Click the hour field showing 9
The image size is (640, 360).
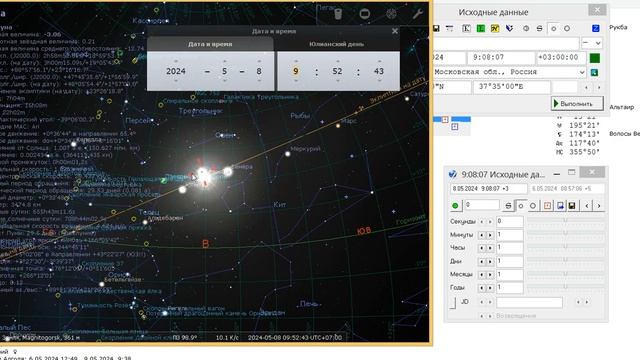tap(296, 71)
